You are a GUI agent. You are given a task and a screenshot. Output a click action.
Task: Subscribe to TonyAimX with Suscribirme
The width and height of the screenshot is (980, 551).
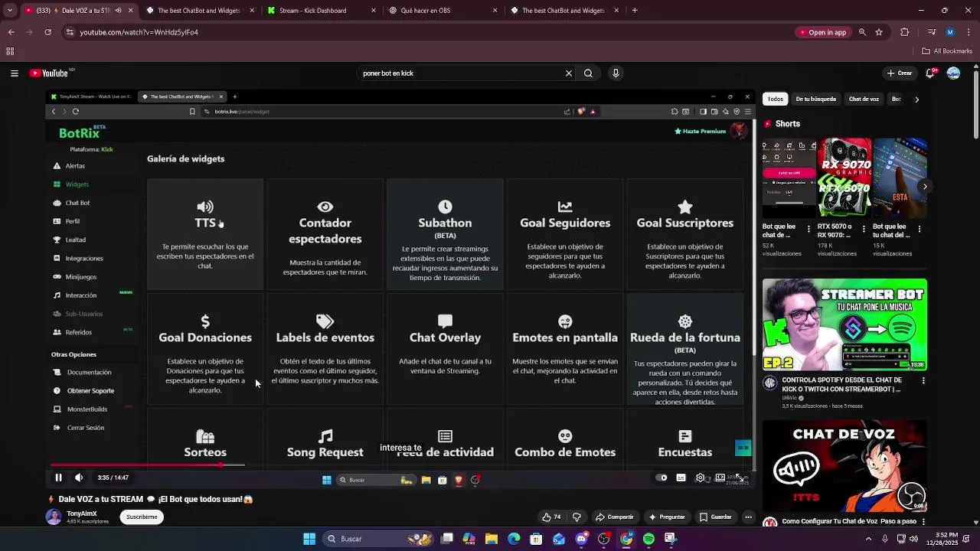[x=142, y=517]
